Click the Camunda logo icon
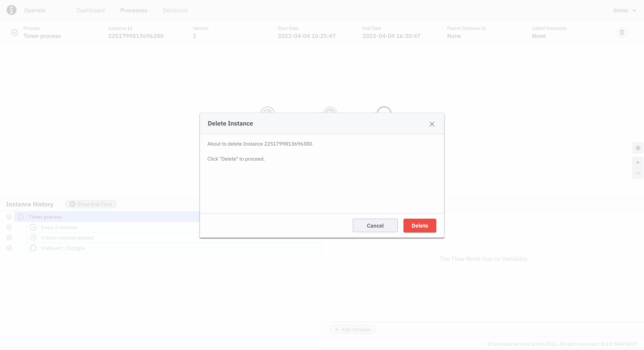The image size is (644, 350). click(11, 10)
